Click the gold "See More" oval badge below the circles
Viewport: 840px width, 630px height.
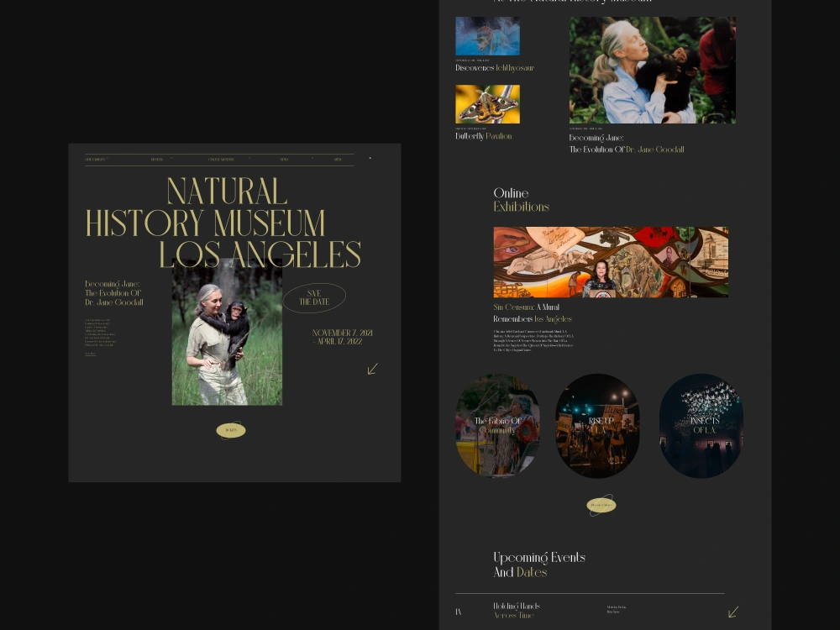[601, 505]
